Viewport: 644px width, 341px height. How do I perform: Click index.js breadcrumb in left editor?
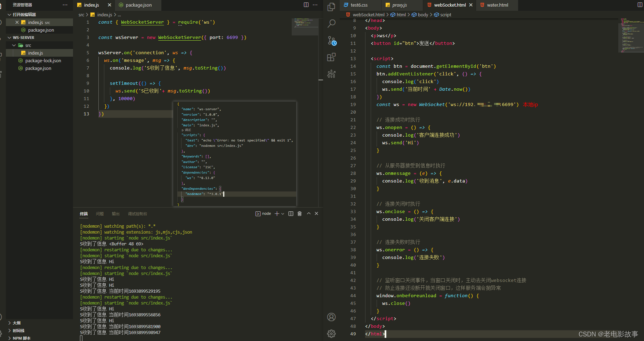pos(105,15)
